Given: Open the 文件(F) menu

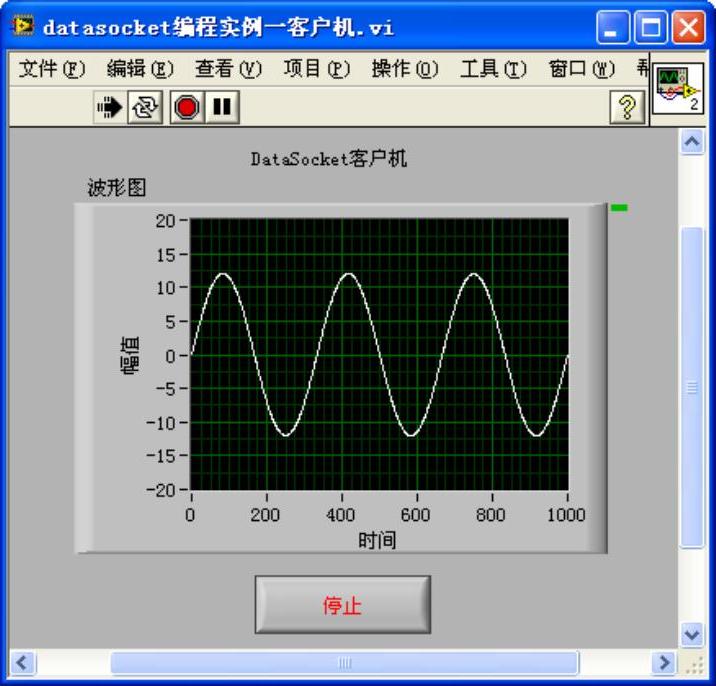Looking at the screenshot, I should [52, 69].
